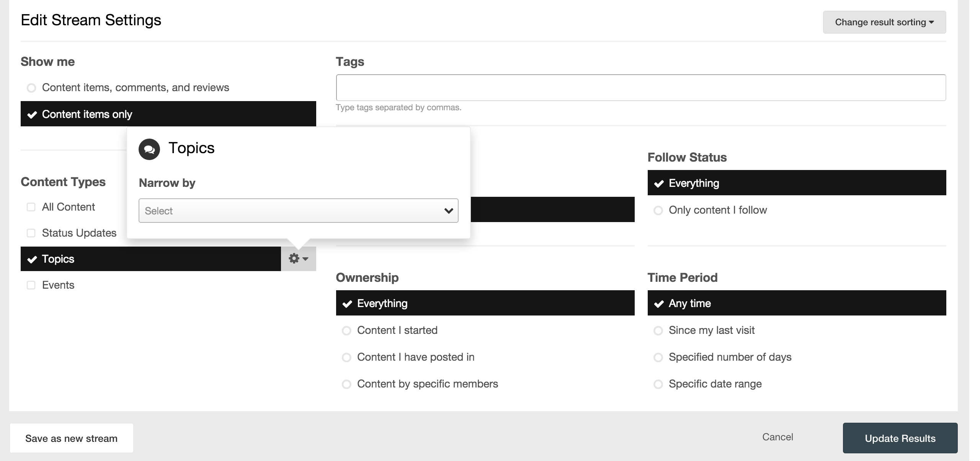This screenshot has width=980, height=461.
Task: Click the Cancel link
Action: point(777,437)
